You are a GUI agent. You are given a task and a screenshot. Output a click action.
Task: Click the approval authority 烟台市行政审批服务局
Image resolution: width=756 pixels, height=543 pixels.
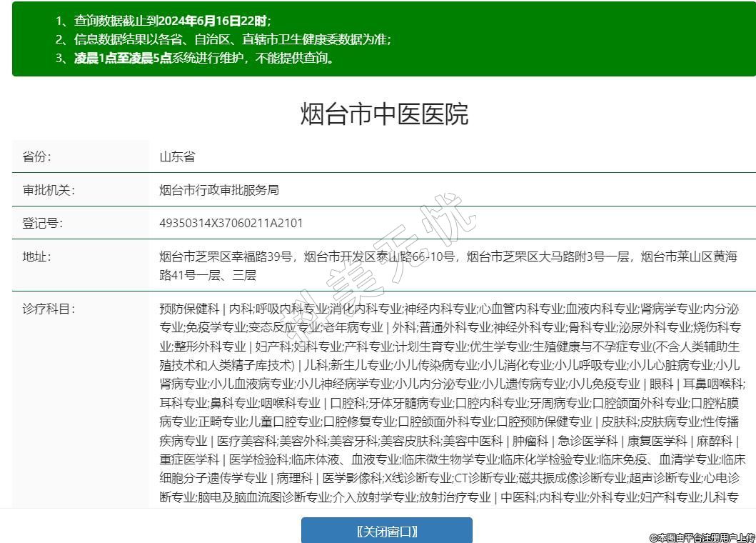(x=218, y=190)
